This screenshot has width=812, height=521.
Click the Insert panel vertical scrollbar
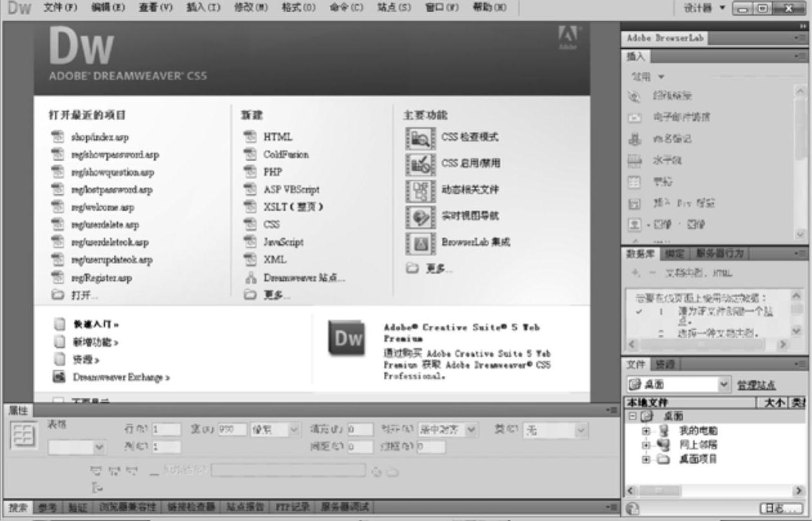800,163
